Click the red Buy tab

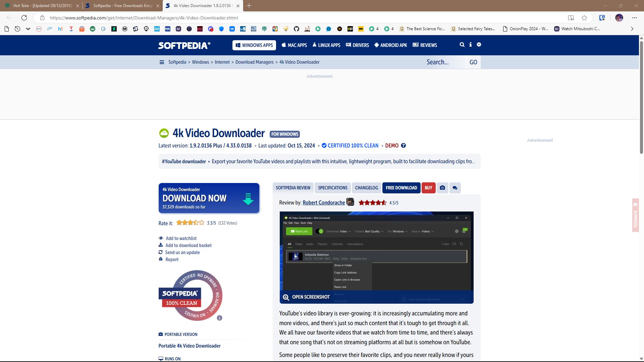(x=429, y=188)
